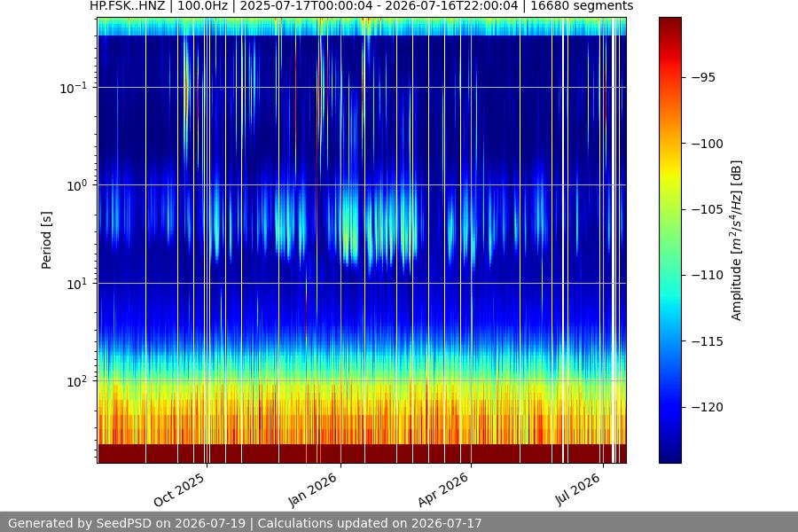The image size is (798, 532).
Task: Click the 'Apr 2026' x-axis label
Action: 442,489
